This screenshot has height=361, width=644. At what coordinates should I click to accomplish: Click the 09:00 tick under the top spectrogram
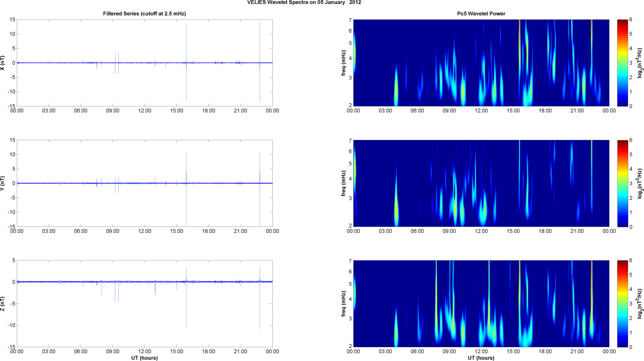(449, 111)
